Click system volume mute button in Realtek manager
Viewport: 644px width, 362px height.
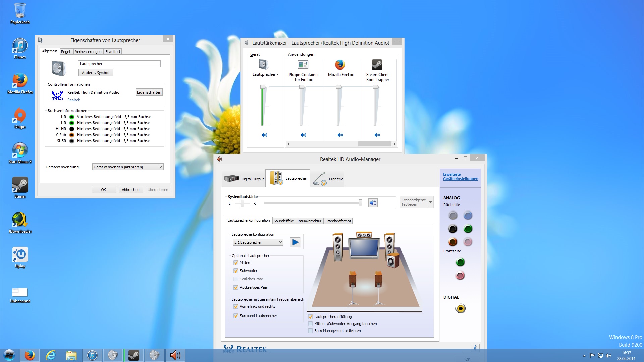[373, 203]
